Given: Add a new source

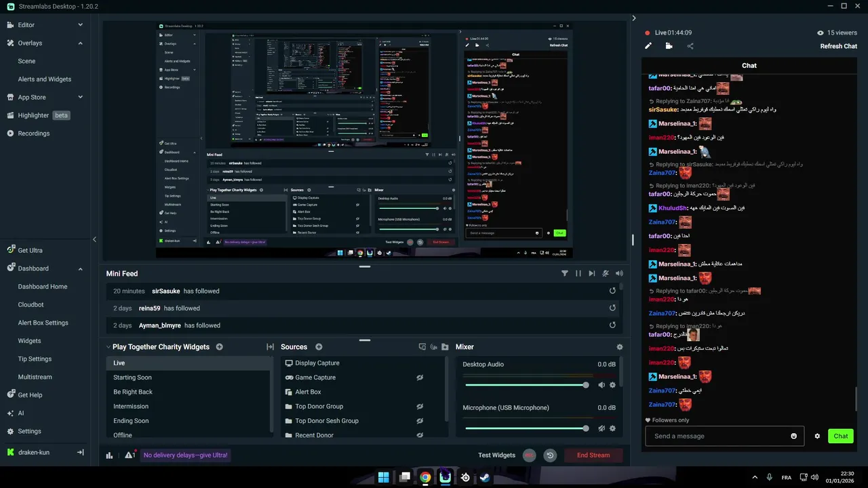Looking at the screenshot, I should coord(319,347).
